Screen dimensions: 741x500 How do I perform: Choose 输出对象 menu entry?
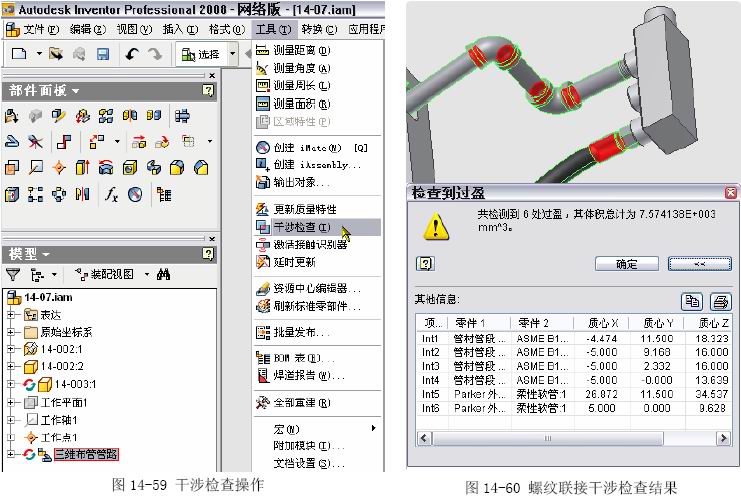317,182
